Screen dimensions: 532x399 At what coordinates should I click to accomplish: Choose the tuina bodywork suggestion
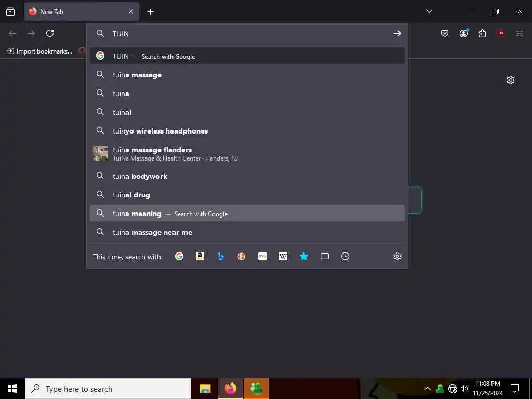point(247,176)
